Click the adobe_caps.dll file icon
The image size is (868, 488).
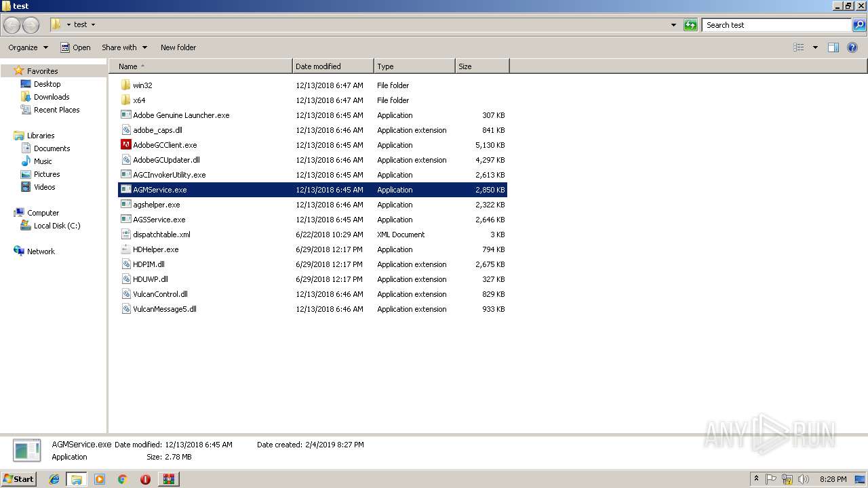[125, 130]
